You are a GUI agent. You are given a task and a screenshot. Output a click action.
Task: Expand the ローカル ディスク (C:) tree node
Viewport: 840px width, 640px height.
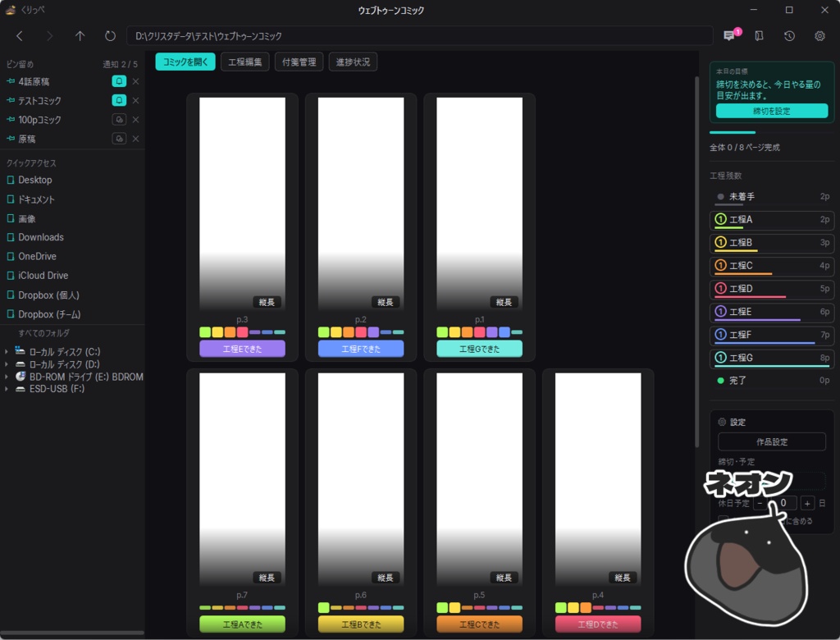(x=7, y=352)
